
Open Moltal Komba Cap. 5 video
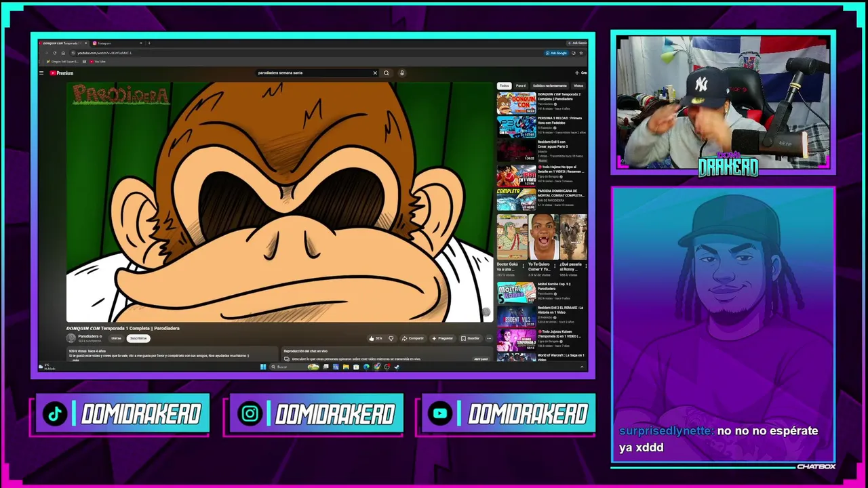(x=516, y=293)
